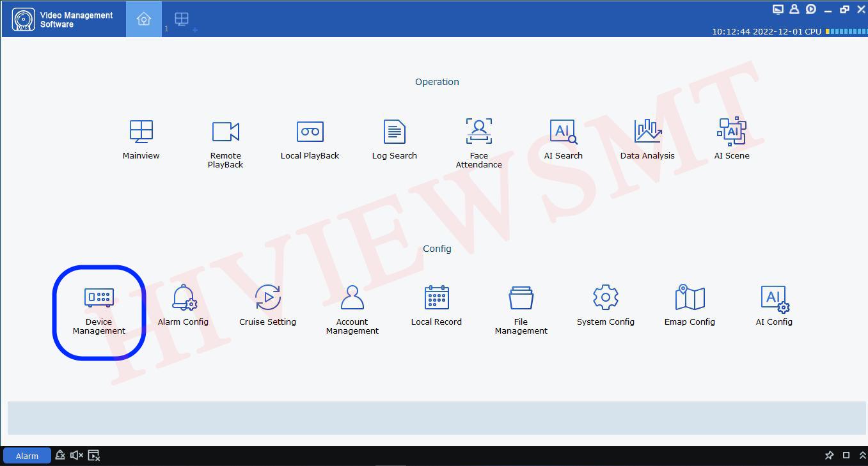Expand the alarm panel with double chevron
Viewport: 868px width, 466px height.
click(862, 455)
